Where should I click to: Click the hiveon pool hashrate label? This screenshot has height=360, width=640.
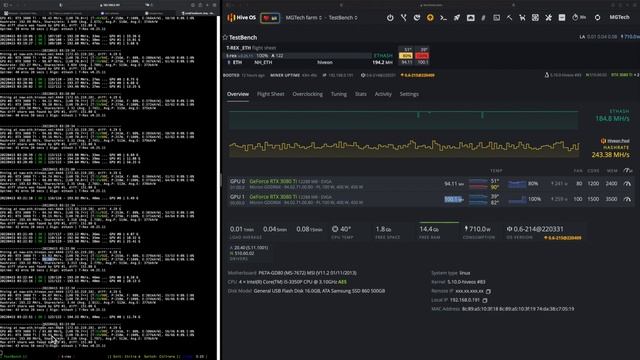615,141
